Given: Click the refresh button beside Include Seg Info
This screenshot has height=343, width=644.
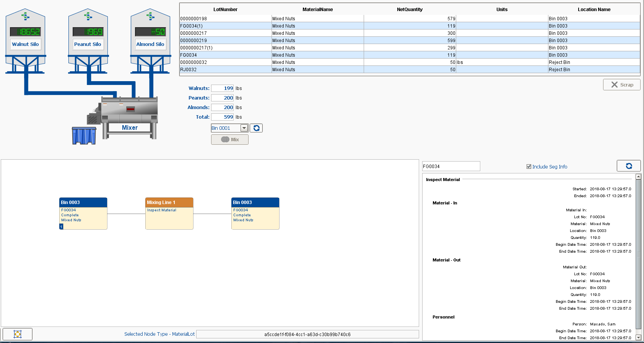Looking at the screenshot, I should tap(628, 166).
